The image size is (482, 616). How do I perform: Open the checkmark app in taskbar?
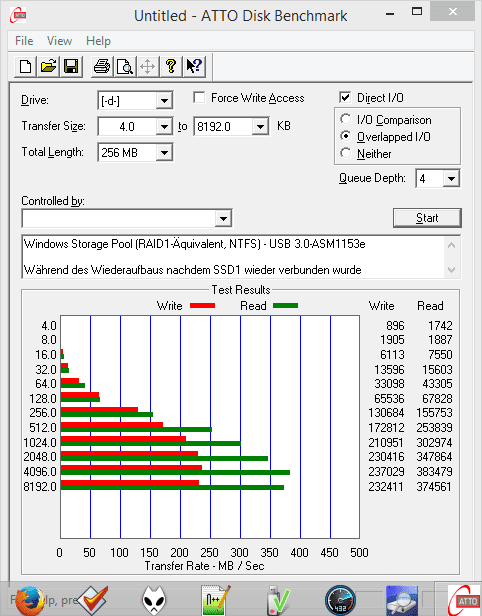click(93, 600)
